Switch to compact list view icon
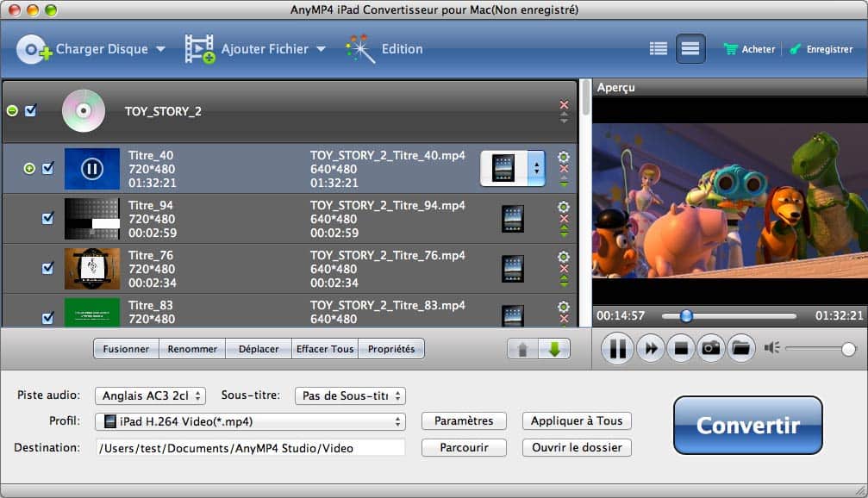868x498 pixels. point(690,49)
